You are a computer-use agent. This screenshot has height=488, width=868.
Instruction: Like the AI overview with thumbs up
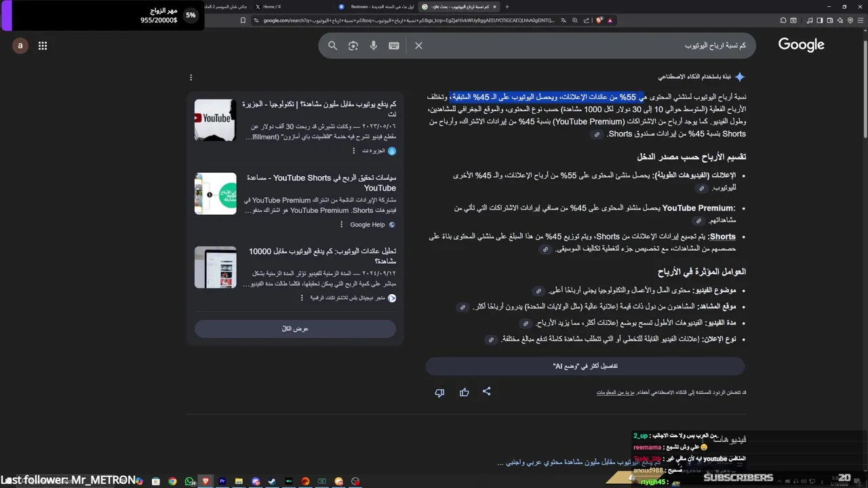click(464, 392)
